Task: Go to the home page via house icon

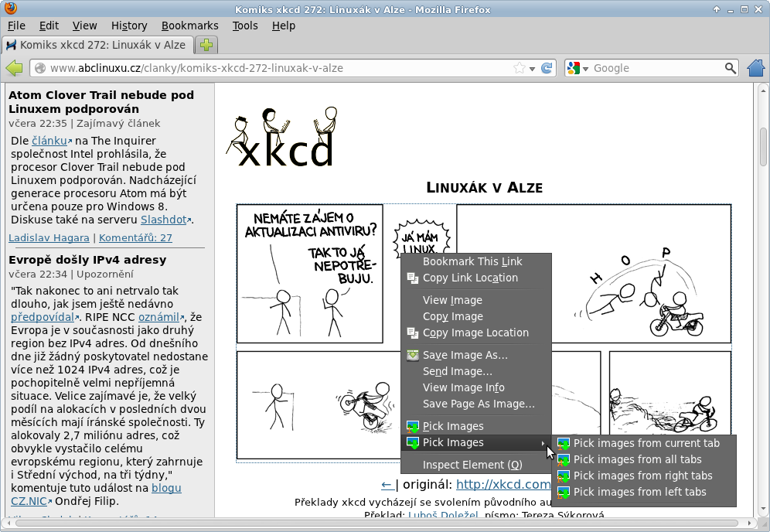Action: pyautogui.click(x=756, y=68)
